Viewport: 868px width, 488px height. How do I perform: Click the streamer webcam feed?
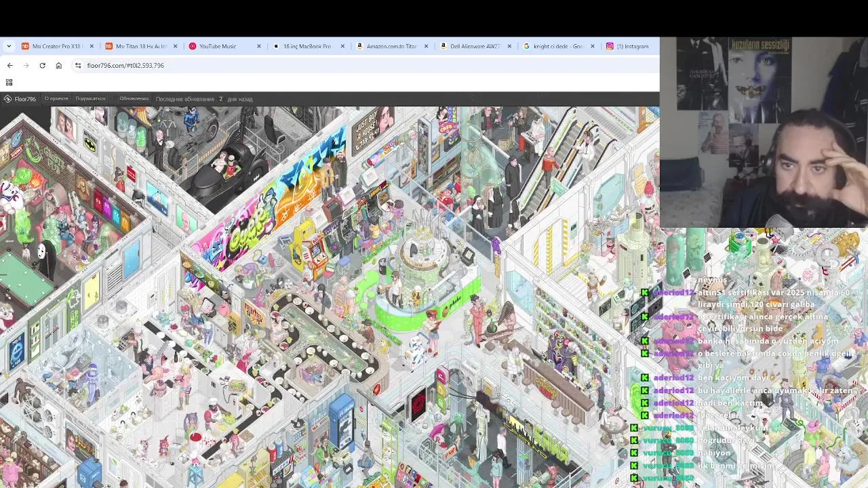coord(764,132)
